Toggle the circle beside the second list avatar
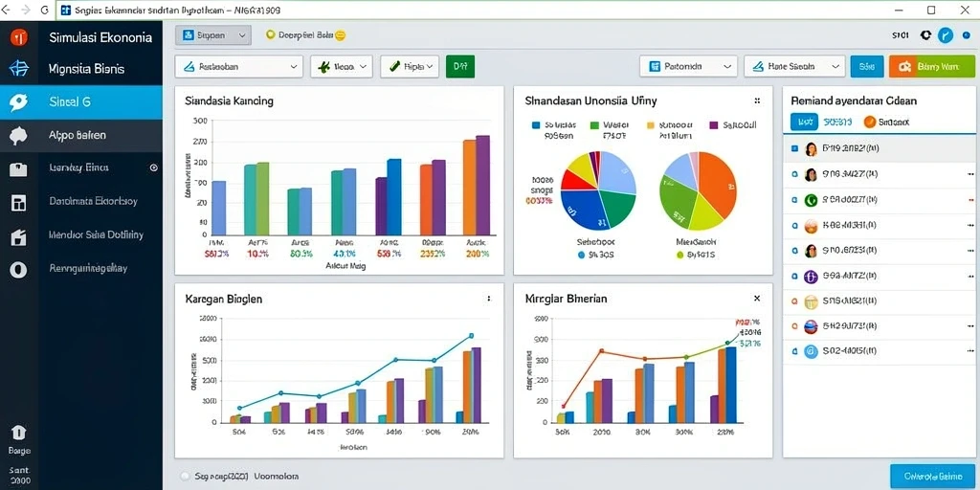 coord(794,175)
